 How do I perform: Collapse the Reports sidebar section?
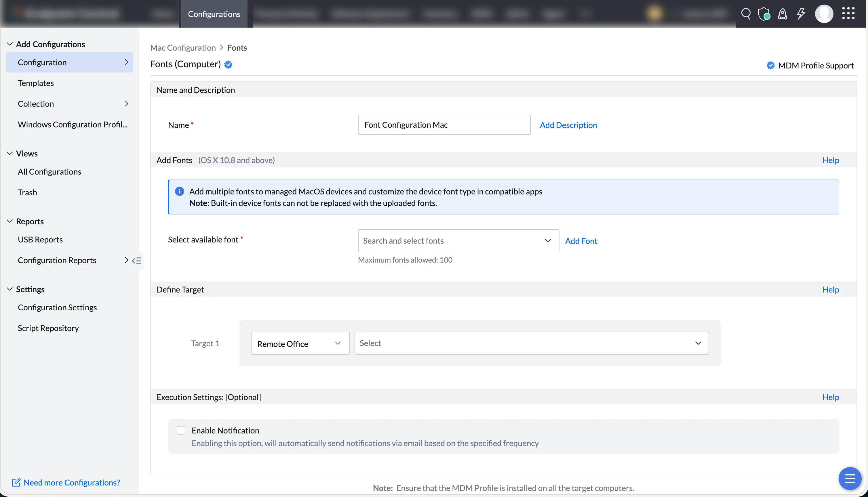(10, 221)
